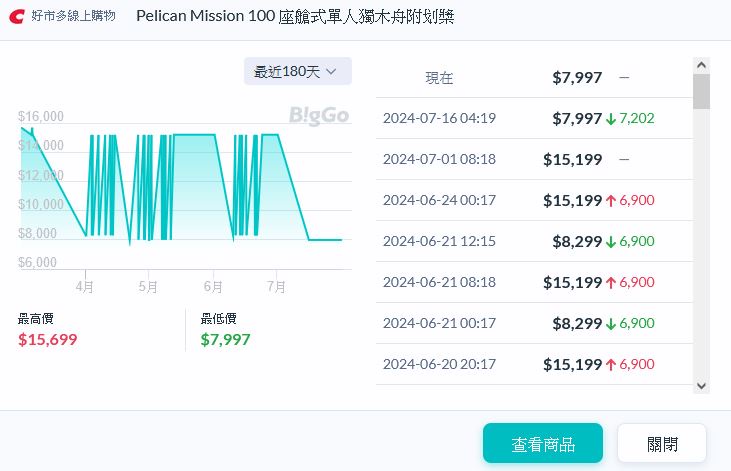Click the BigGo watermark logo on chart

coord(319,115)
